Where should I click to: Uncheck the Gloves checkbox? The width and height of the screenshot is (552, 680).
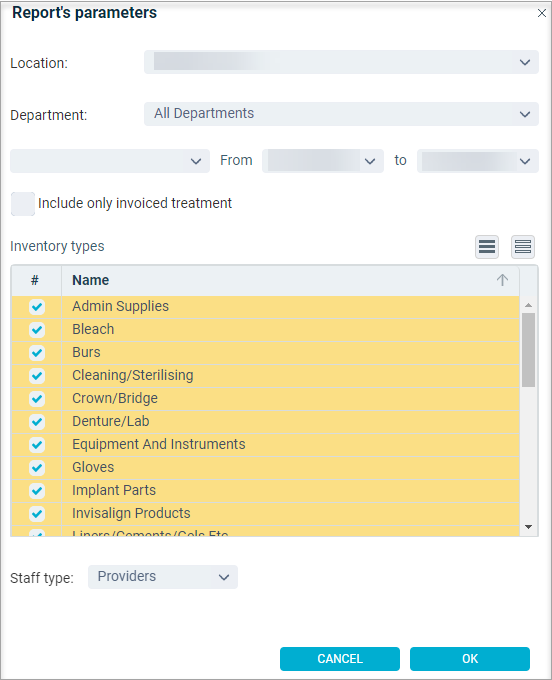(37, 468)
